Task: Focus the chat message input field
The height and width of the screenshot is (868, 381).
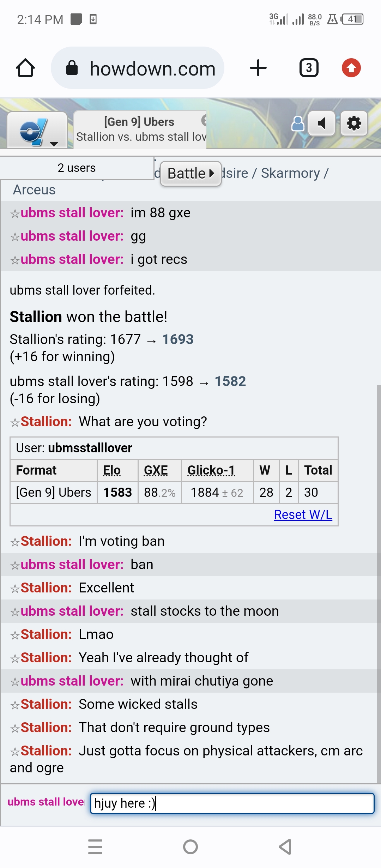Action: click(232, 803)
